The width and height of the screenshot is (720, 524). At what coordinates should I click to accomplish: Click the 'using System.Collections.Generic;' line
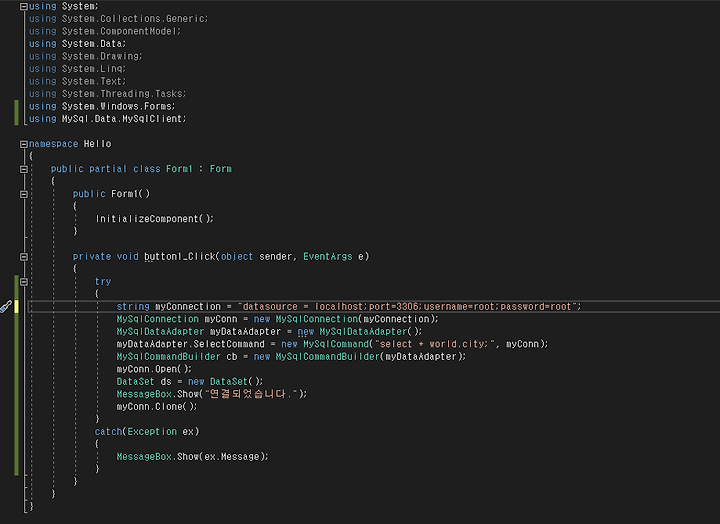tap(118, 19)
